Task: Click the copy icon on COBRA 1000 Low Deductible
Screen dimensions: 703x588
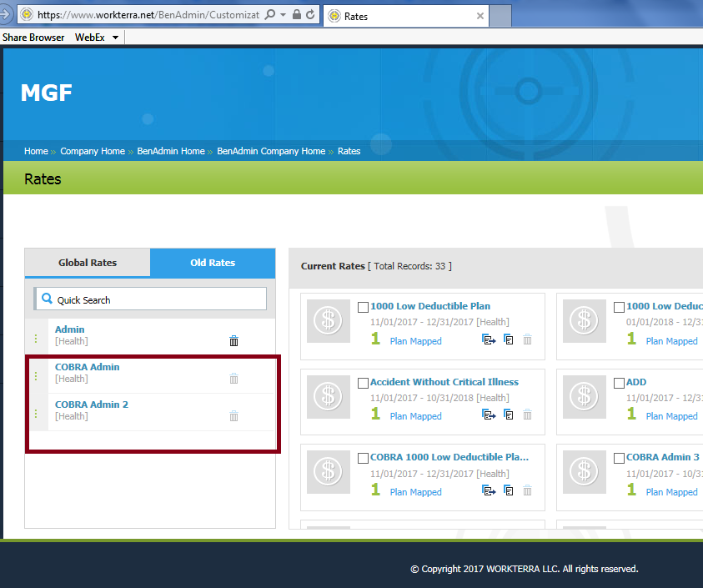Action: (x=508, y=490)
